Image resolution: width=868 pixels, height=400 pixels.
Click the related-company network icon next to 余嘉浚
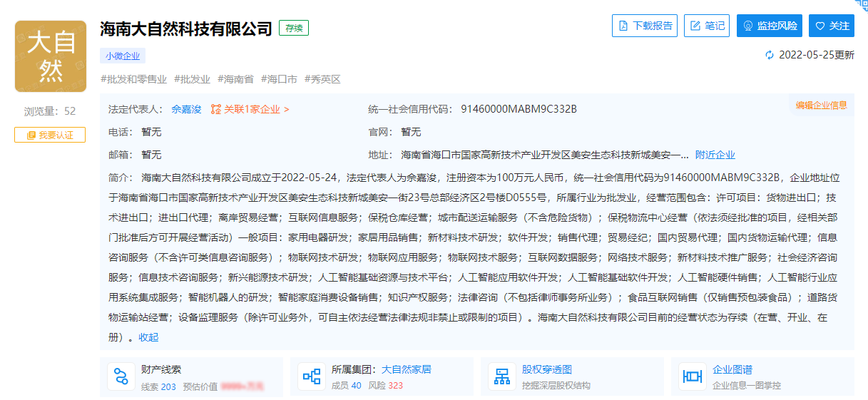tap(215, 109)
